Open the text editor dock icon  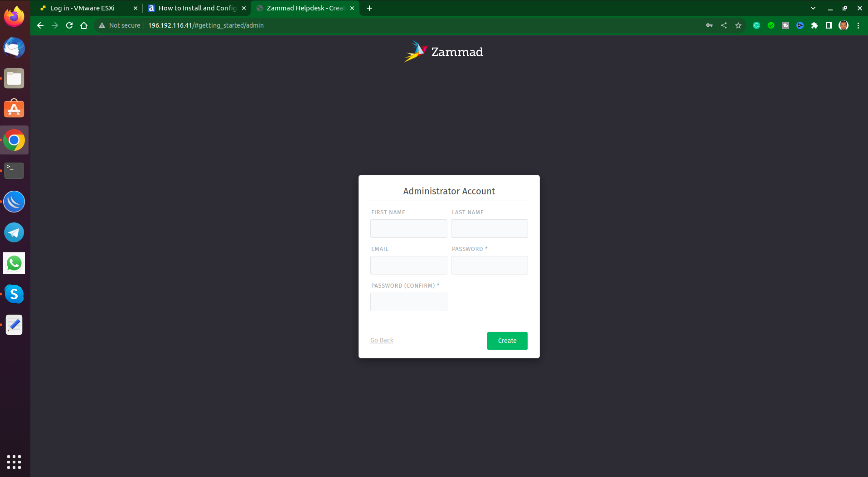tap(14, 325)
